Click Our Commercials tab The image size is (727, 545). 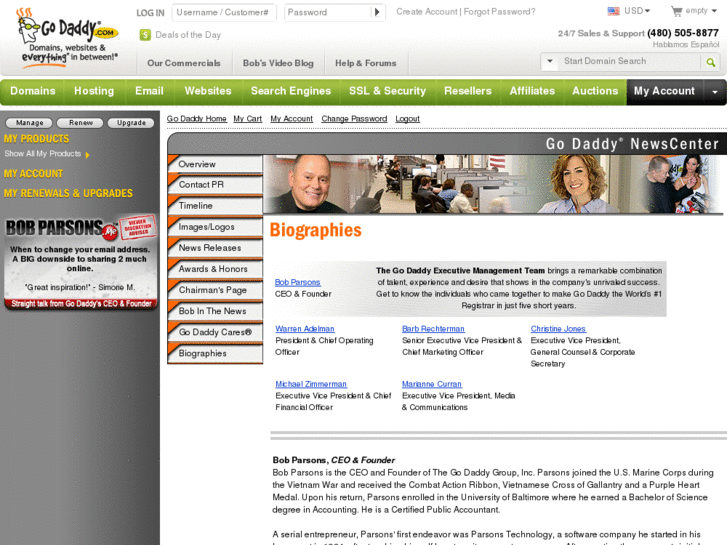pos(184,63)
